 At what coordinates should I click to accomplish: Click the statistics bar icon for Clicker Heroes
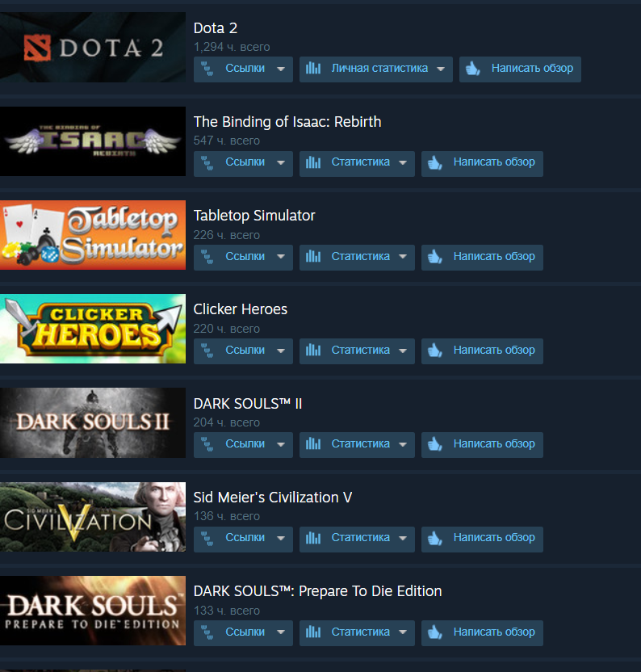[x=313, y=351]
